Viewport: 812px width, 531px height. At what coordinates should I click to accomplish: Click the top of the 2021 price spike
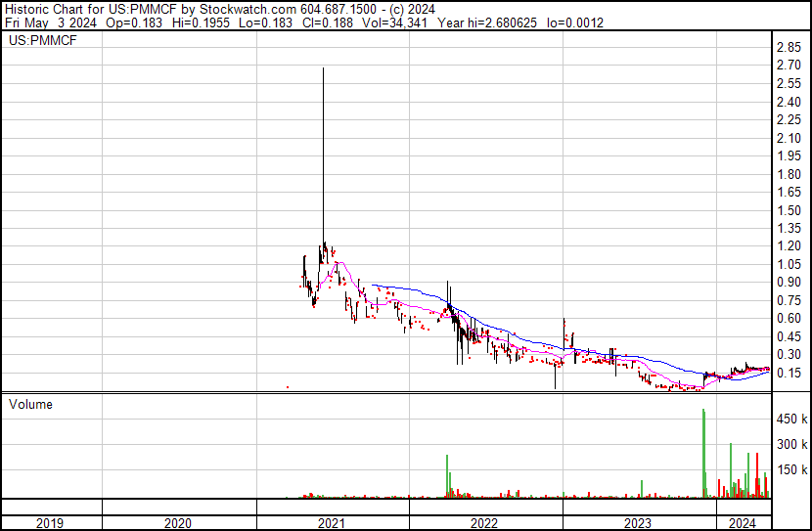coord(323,69)
